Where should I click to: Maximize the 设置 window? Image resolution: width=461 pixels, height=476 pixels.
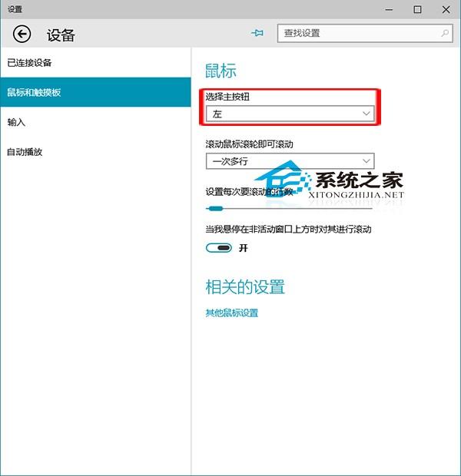coord(417,9)
